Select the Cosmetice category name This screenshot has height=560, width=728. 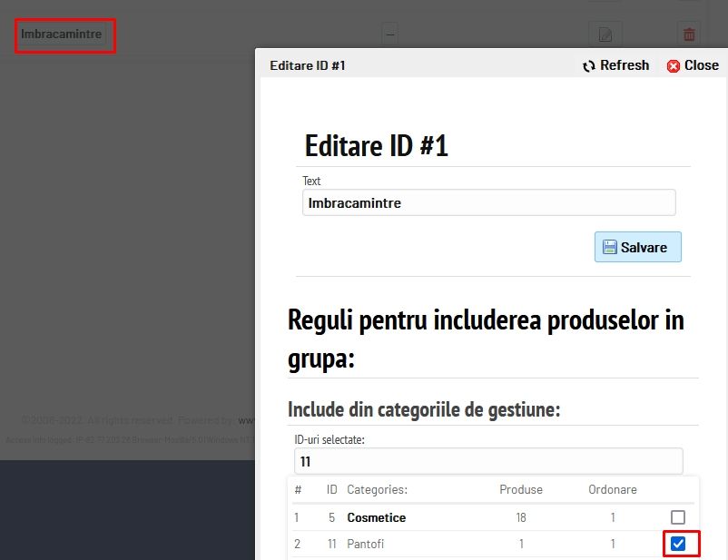376,517
